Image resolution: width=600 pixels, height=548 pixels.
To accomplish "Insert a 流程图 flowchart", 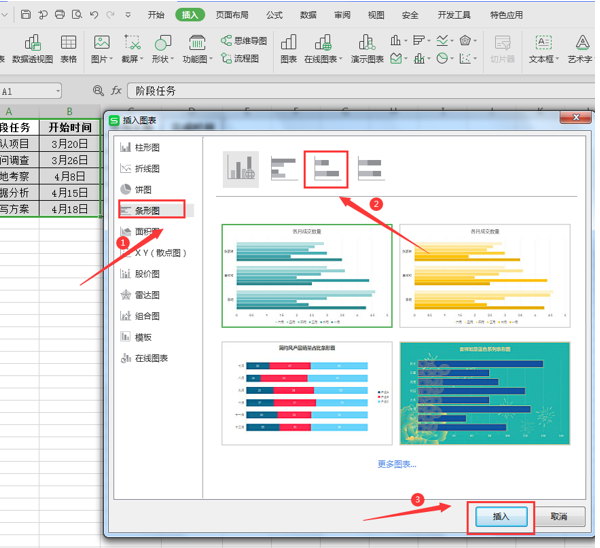I will click(240, 59).
